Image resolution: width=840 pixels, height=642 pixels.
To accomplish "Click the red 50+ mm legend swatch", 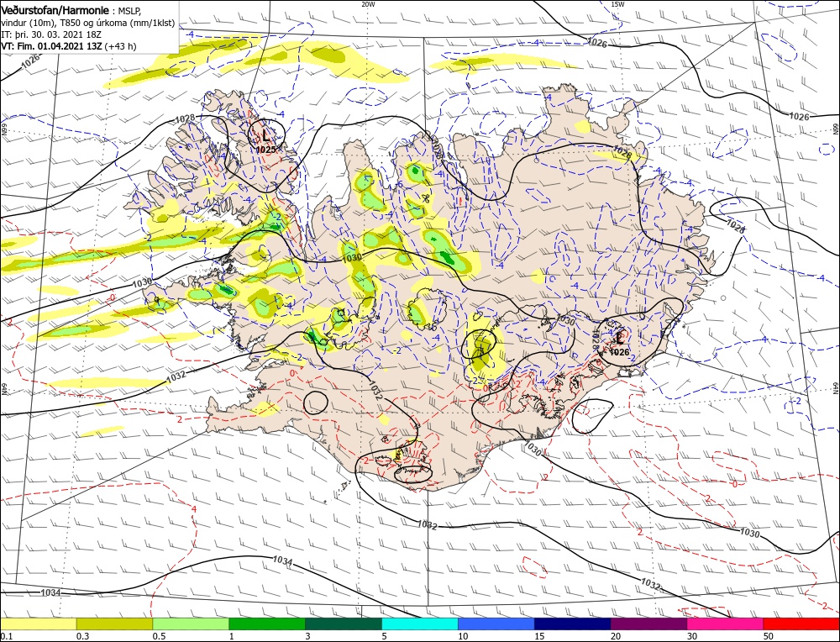I will coord(801,624).
